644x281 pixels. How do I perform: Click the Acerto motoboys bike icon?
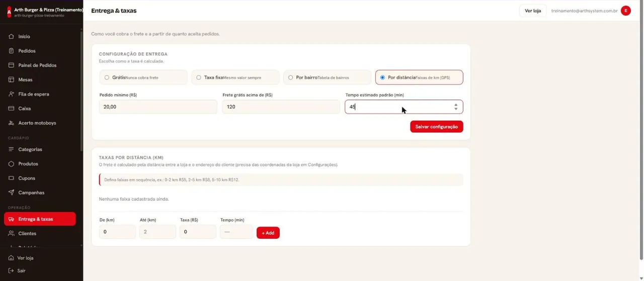pos(11,123)
